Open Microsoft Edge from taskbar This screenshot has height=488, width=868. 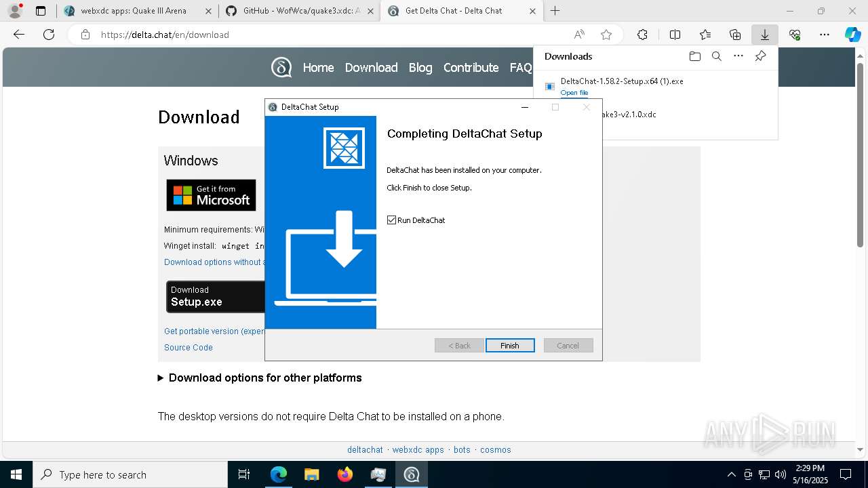click(279, 474)
